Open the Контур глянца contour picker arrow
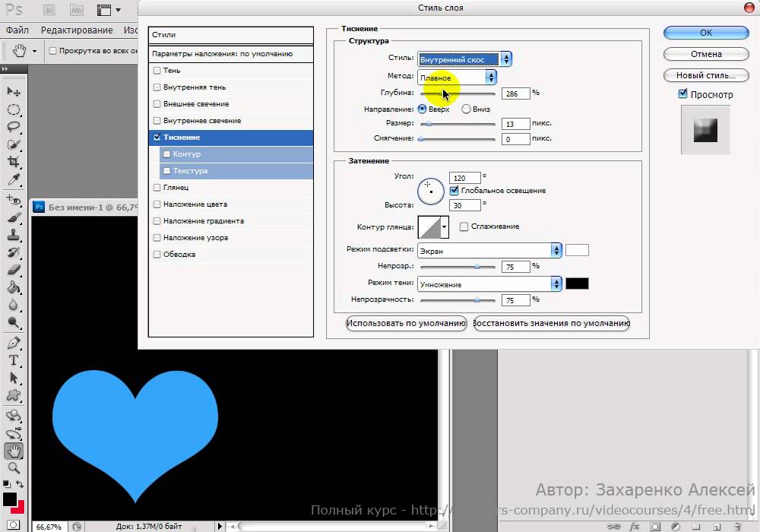The width and height of the screenshot is (760, 532). click(x=444, y=226)
